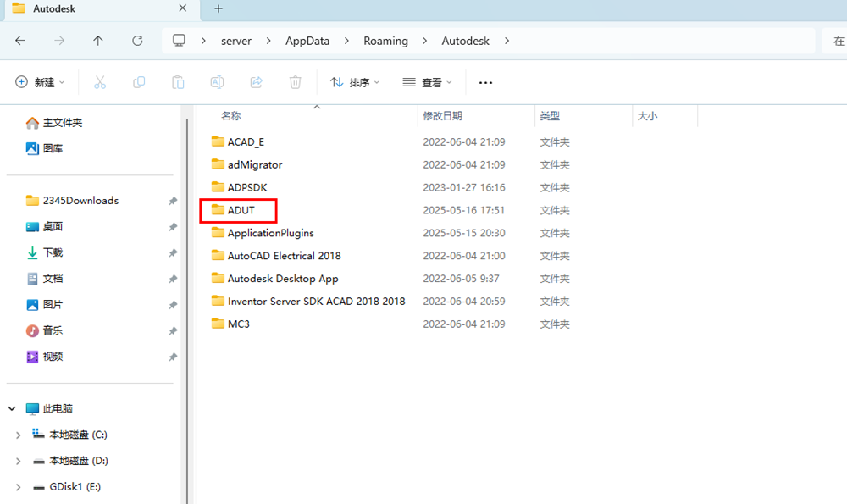This screenshot has width=847, height=504.
Task: Open 文档 in quick access
Action: pyautogui.click(x=45, y=278)
